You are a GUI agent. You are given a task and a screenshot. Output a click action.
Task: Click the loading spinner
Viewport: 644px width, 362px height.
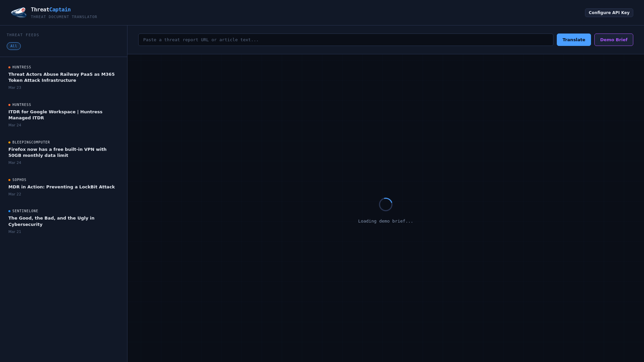tap(385, 204)
